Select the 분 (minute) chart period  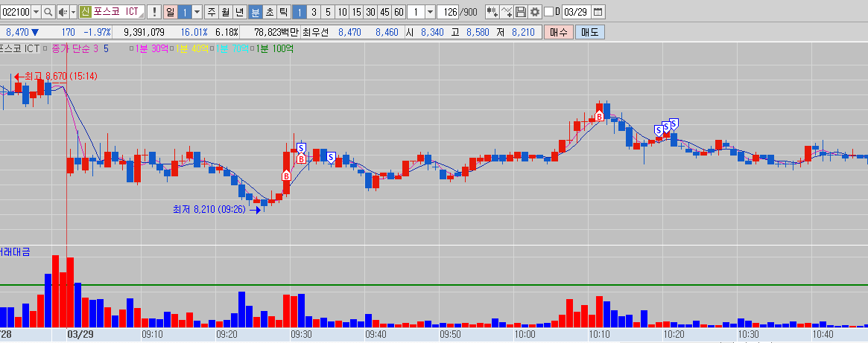point(255,12)
